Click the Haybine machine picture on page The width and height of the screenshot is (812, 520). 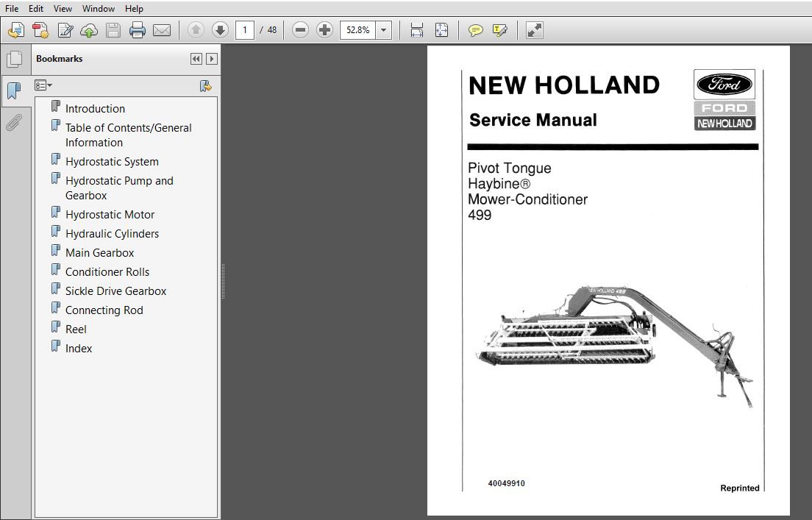click(614, 346)
